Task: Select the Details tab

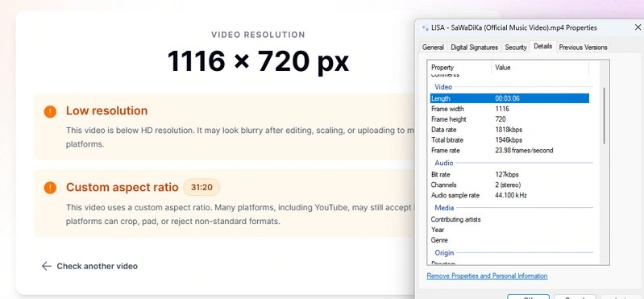Action: click(x=542, y=47)
